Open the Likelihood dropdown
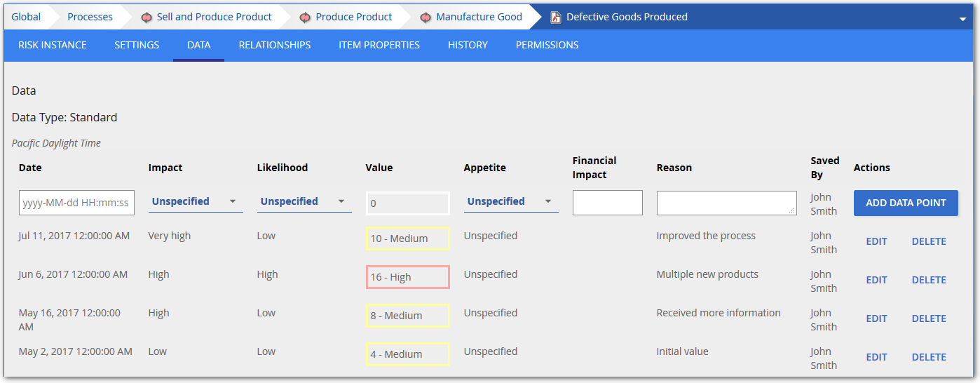 (x=304, y=202)
